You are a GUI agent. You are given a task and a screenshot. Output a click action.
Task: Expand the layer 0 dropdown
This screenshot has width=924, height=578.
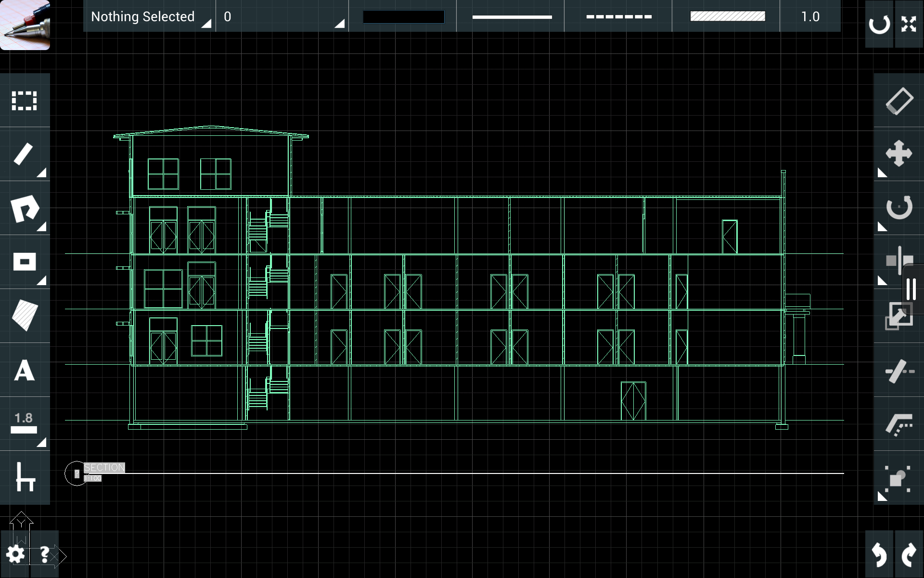[x=282, y=17]
